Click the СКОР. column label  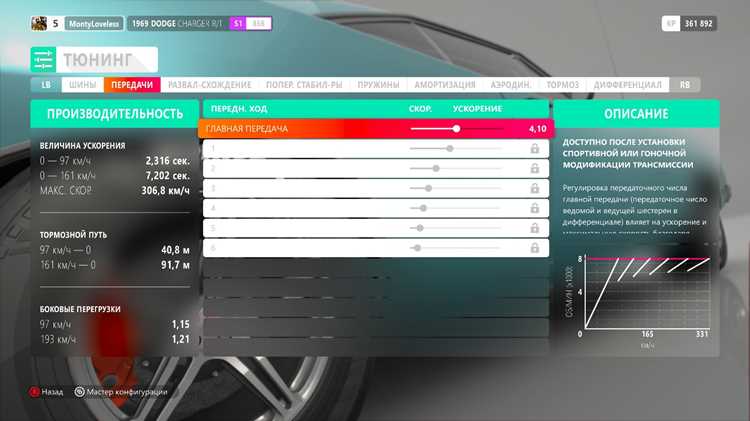tap(420, 109)
